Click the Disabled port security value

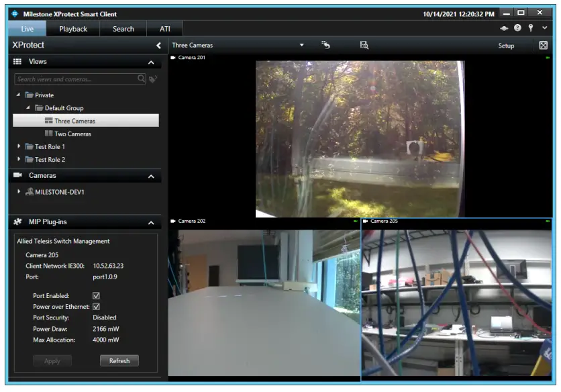105,317
